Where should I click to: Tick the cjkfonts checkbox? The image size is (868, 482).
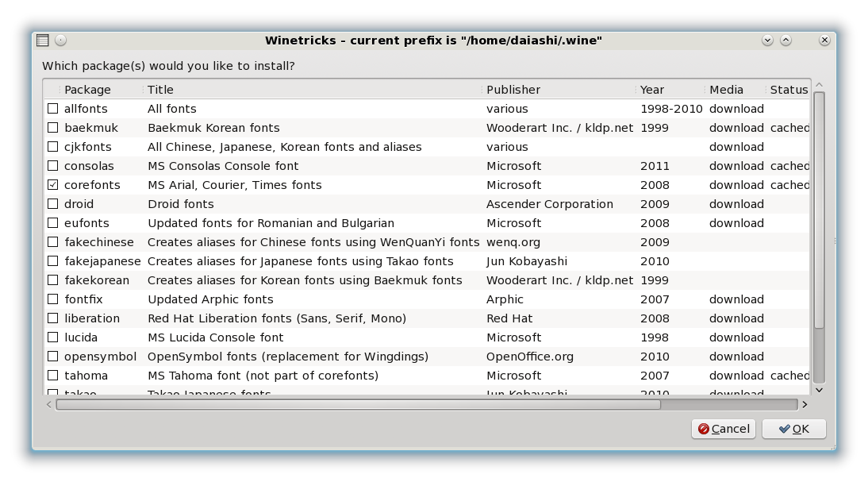tap(52, 147)
